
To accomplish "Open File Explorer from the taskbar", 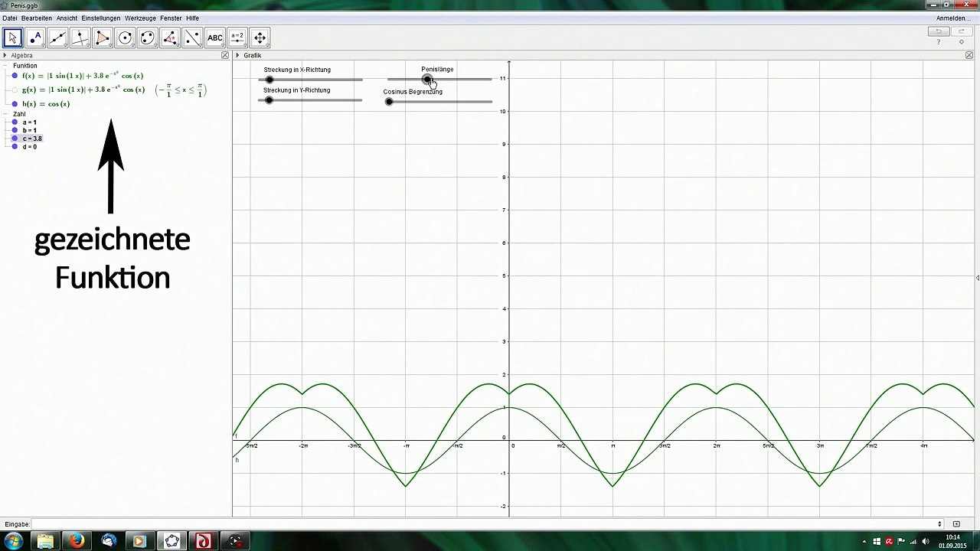I will pyautogui.click(x=45, y=541).
